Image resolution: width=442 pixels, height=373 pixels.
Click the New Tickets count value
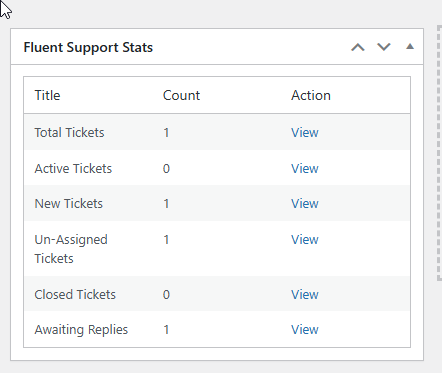[166, 204]
